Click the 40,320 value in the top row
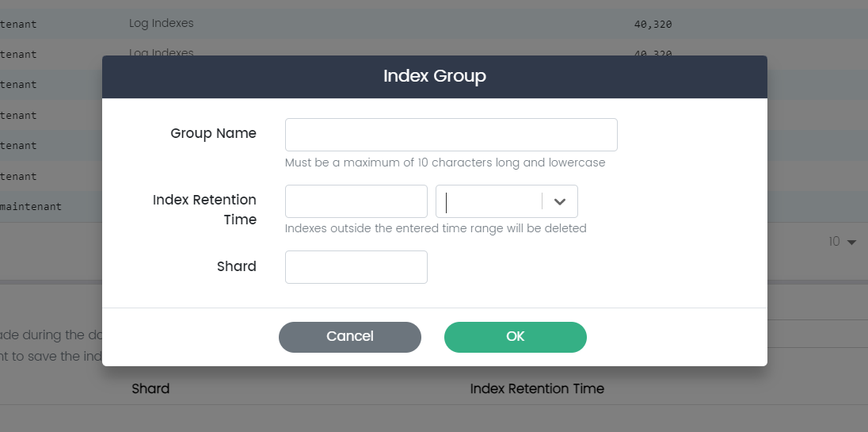Screen dimensions: 868x432 [653, 25]
